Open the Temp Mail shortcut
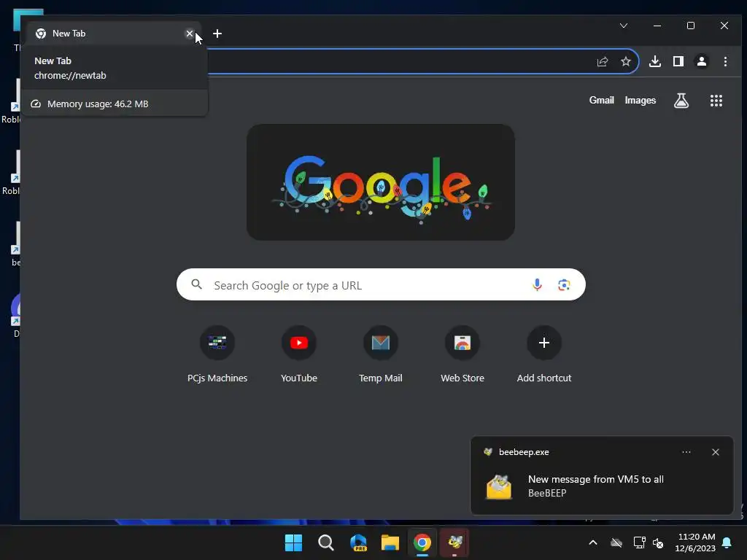 coord(381,355)
